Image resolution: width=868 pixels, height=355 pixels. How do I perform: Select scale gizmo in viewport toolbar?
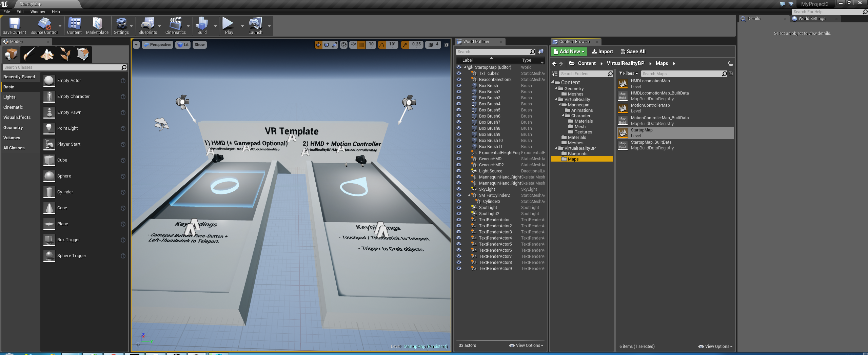[335, 45]
